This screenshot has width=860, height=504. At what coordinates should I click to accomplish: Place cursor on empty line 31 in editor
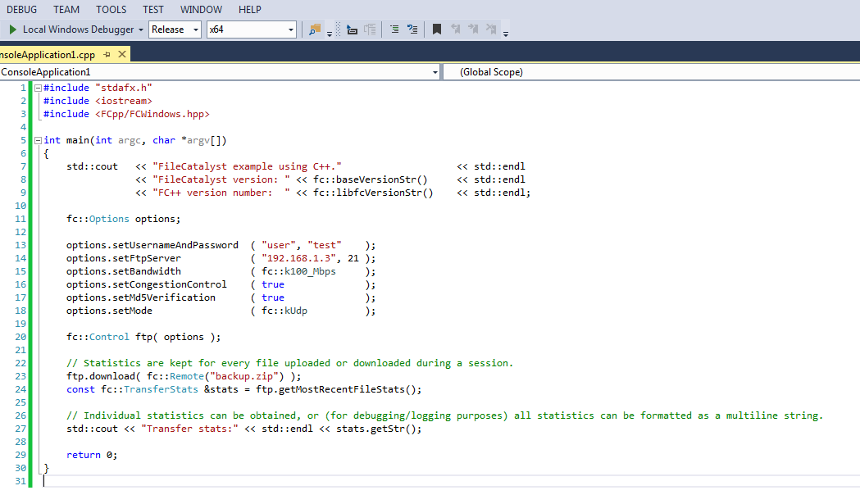click(246, 481)
